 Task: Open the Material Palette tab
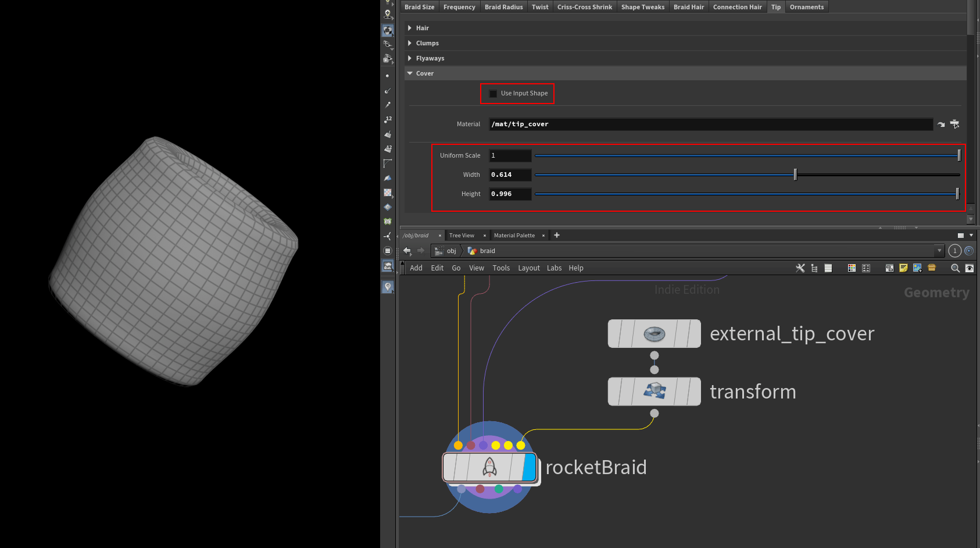(x=514, y=236)
